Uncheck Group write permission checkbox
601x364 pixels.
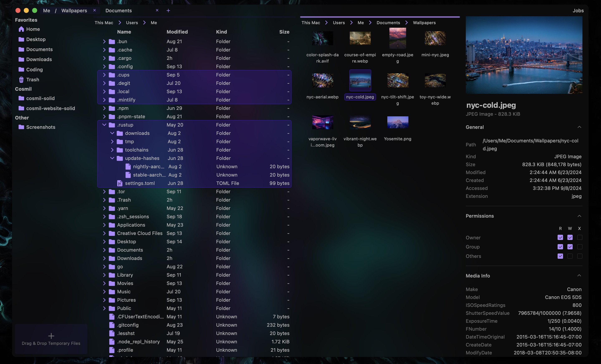[570, 247]
